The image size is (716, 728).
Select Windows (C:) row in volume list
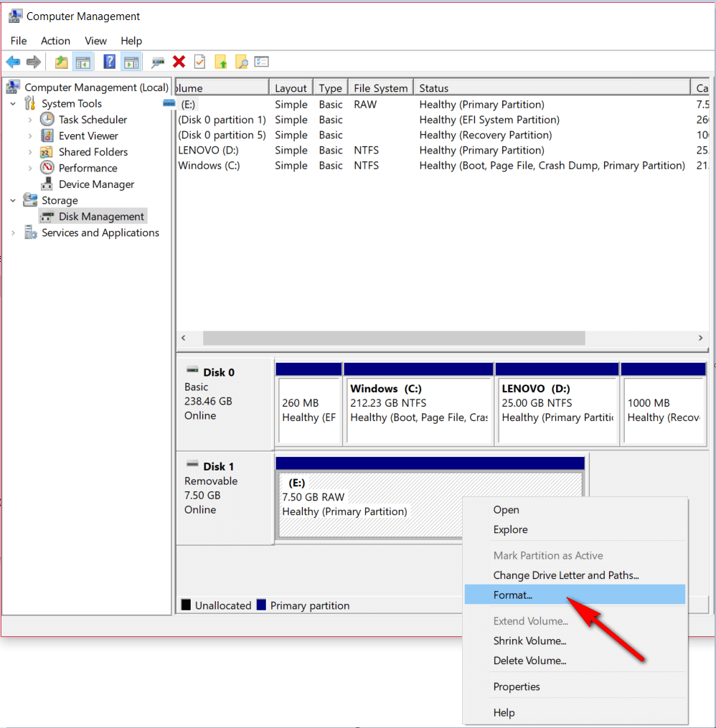(443, 166)
